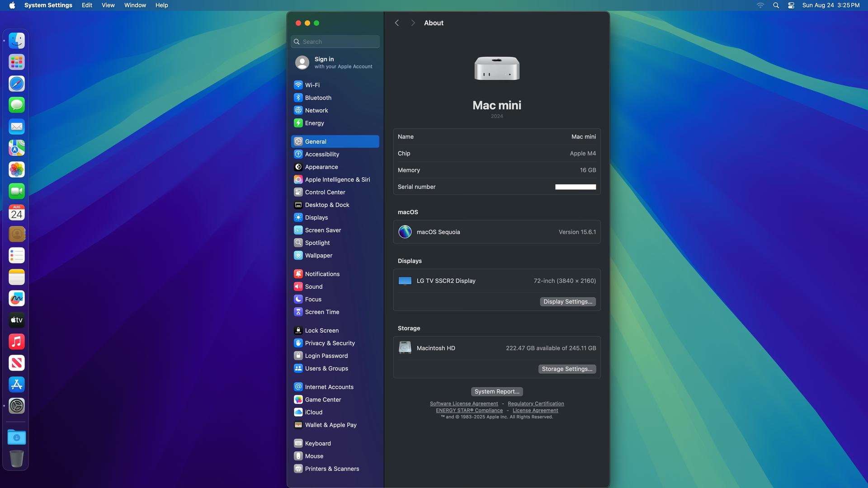The width and height of the screenshot is (868, 488).
Task: Click the Mac mini name field
Action: 497,136
